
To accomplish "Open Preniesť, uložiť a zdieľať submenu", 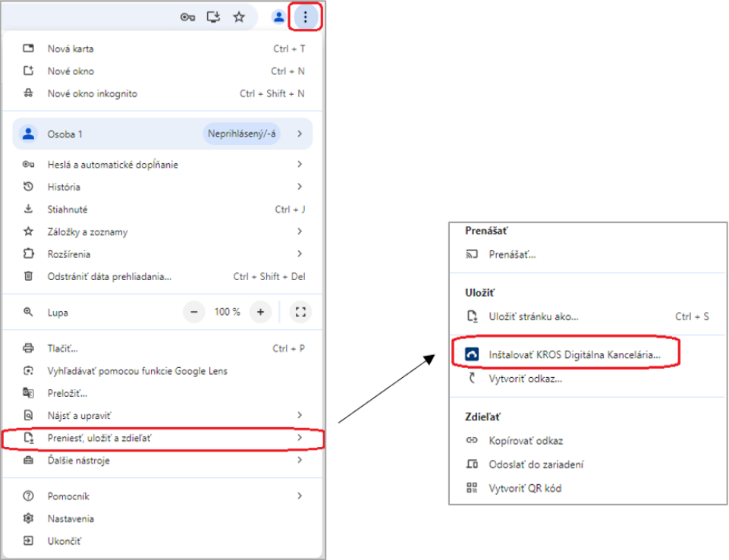I will (163, 439).
